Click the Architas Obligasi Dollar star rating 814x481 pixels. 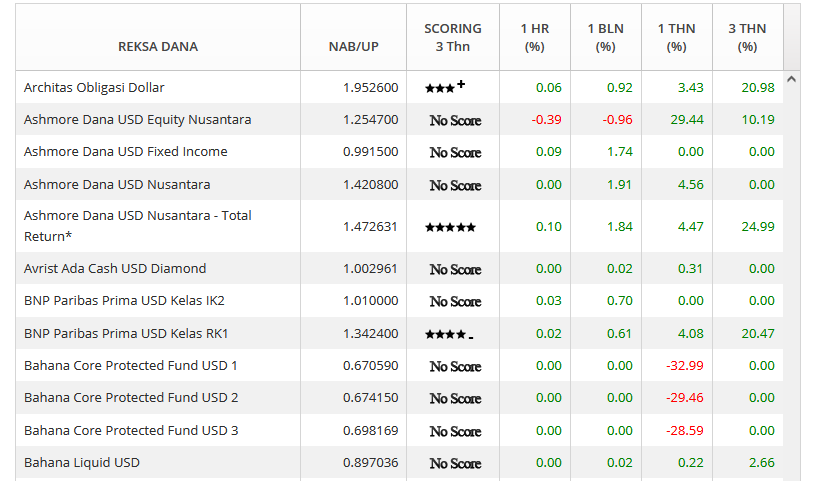(444, 88)
